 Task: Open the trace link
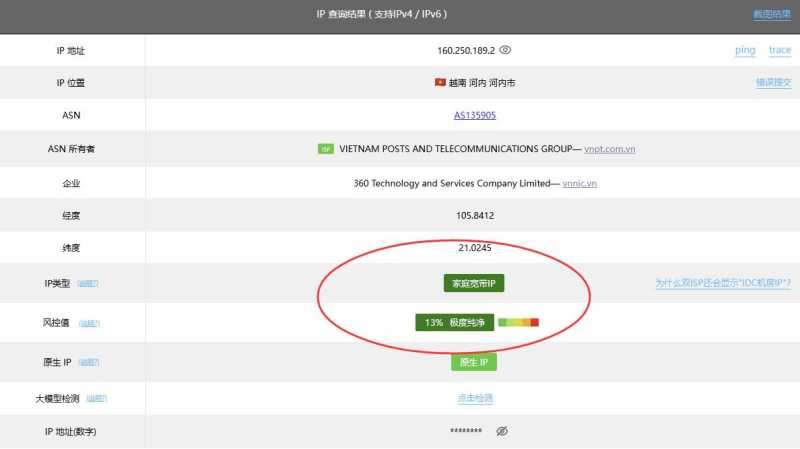[779, 50]
